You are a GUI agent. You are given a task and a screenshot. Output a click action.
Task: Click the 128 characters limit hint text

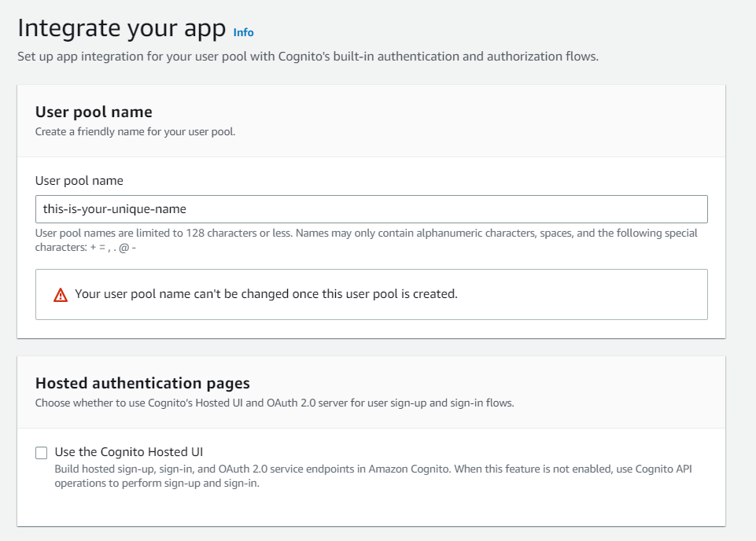coord(367,234)
